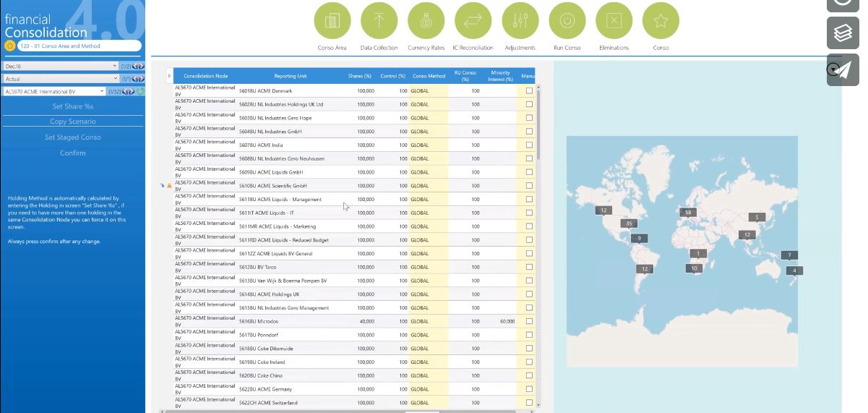The height and width of the screenshot is (413, 868).
Task: Click map marker labeled 58
Action: tap(687, 212)
